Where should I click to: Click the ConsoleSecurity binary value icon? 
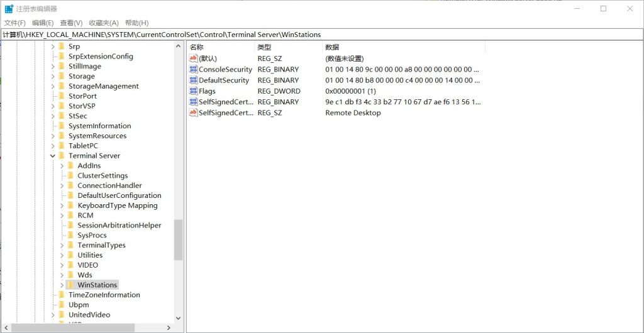(194, 69)
